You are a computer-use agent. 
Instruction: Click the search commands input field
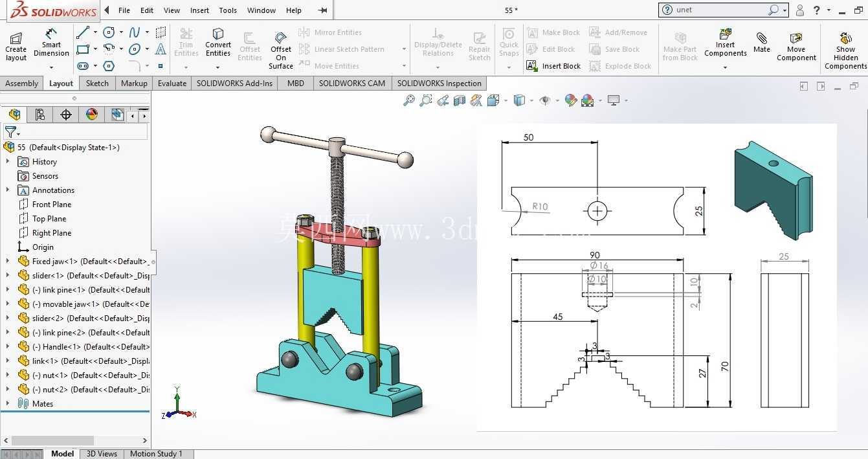tap(720, 10)
